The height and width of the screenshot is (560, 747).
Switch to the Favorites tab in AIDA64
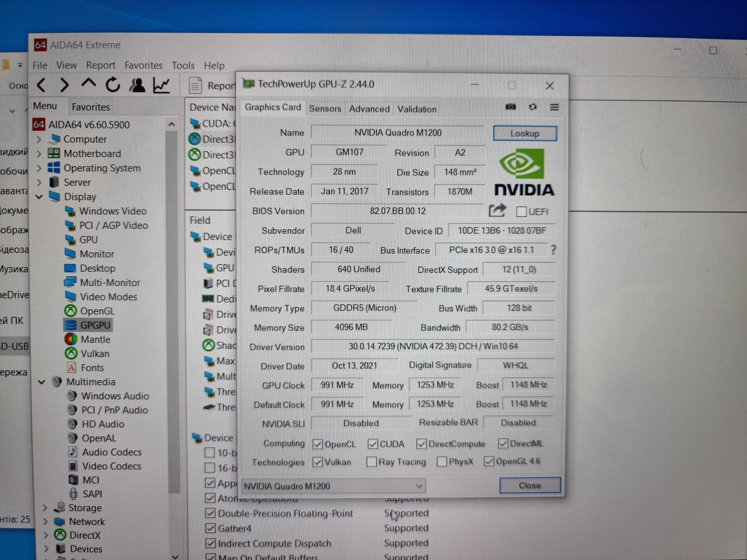coord(91,107)
